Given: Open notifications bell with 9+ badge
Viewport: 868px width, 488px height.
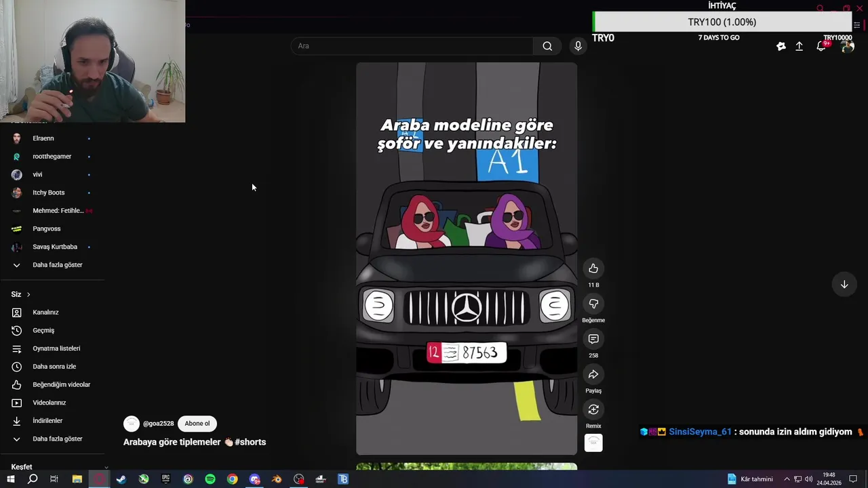Looking at the screenshot, I should coord(821,46).
